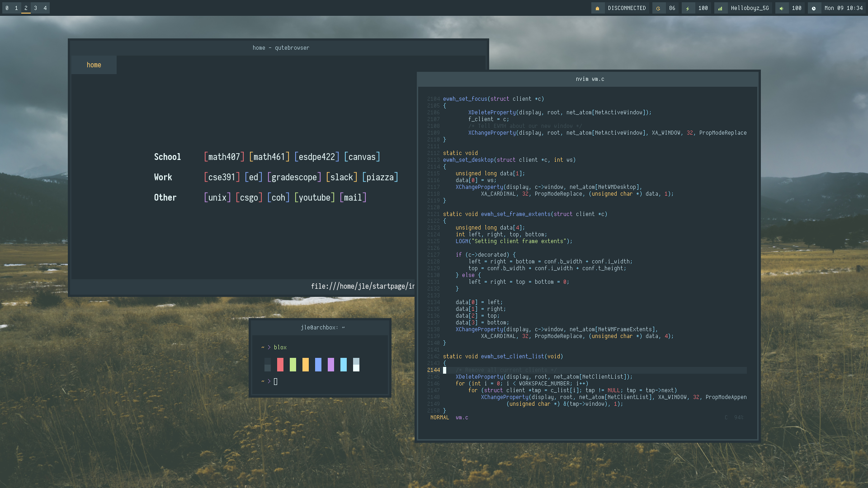Viewport: 868px width, 488px height.
Task: Open the math407 link
Action: pyautogui.click(x=224, y=157)
